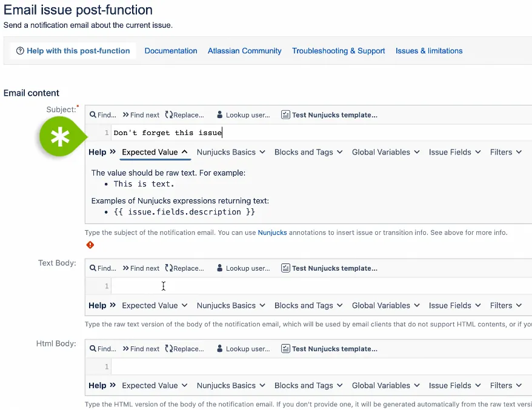The height and width of the screenshot is (410, 532).
Task: Click the issue.fields.description example expression
Action: (x=184, y=212)
